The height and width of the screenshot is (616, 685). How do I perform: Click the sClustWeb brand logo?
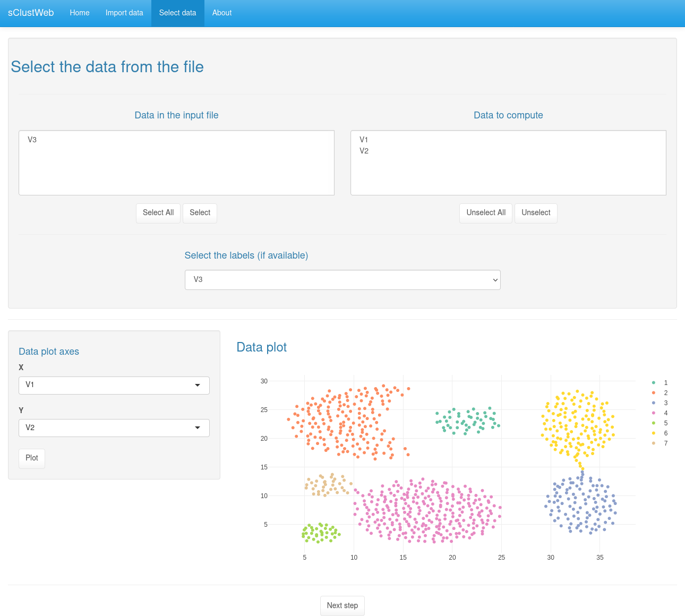pyautogui.click(x=31, y=13)
